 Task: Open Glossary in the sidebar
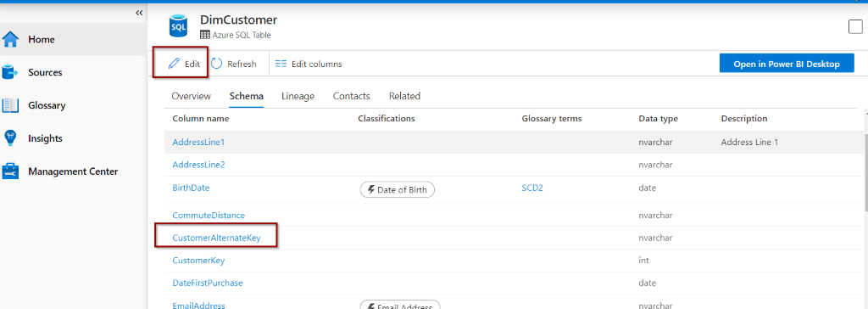coord(73,105)
